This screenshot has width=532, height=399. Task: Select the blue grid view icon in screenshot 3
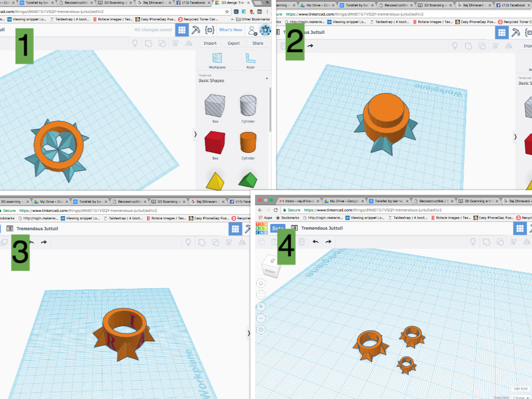click(x=235, y=229)
